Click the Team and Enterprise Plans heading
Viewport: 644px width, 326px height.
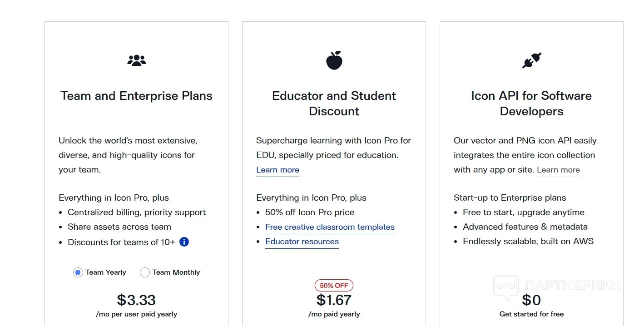[x=136, y=96]
